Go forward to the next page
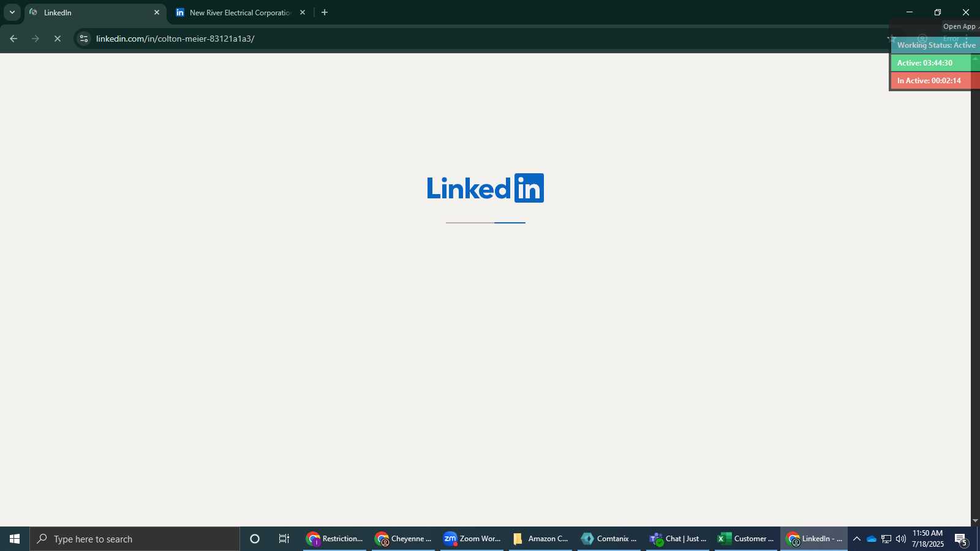This screenshot has width=980, height=551. point(36,39)
